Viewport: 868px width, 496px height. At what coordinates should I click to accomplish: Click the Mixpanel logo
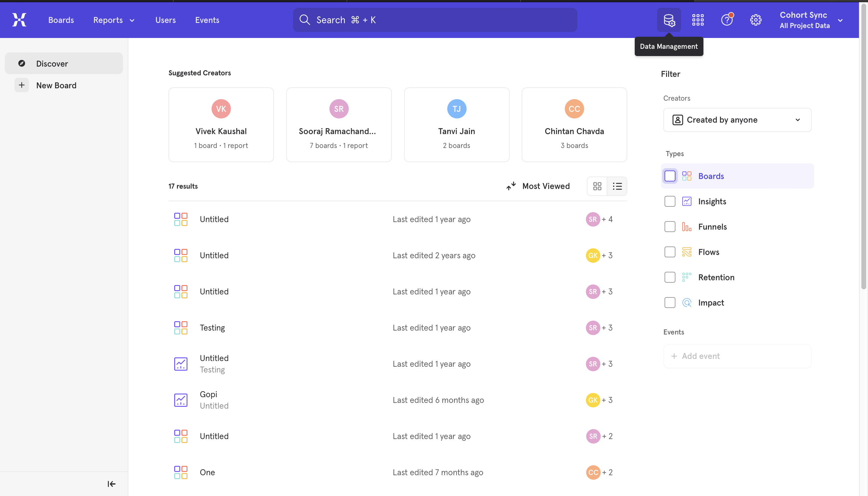(x=19, y=20)
